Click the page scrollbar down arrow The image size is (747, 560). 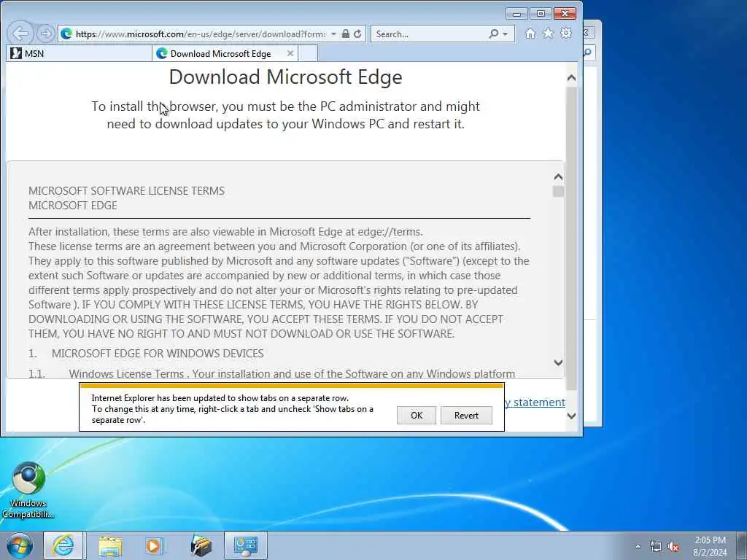(x=571, y=416)
